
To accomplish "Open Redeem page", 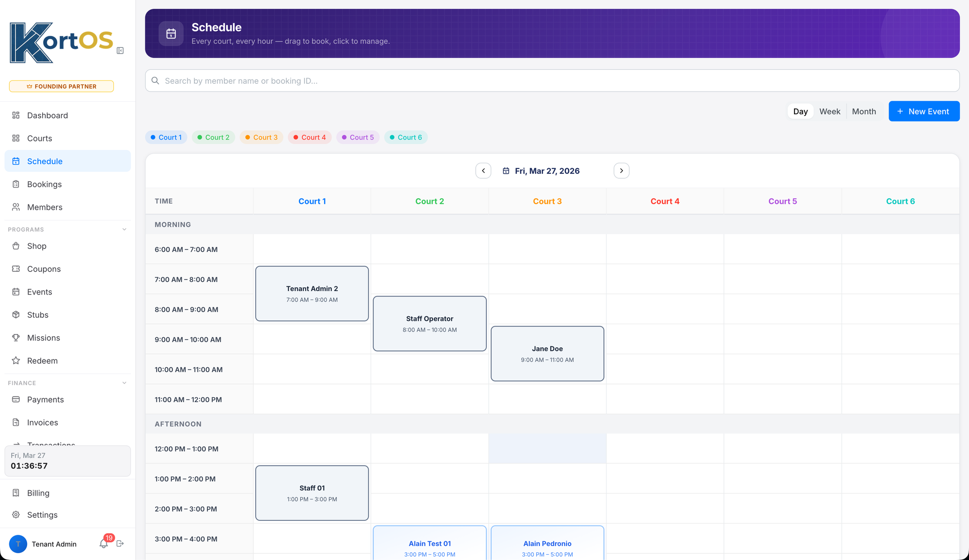I will (67, 360).
